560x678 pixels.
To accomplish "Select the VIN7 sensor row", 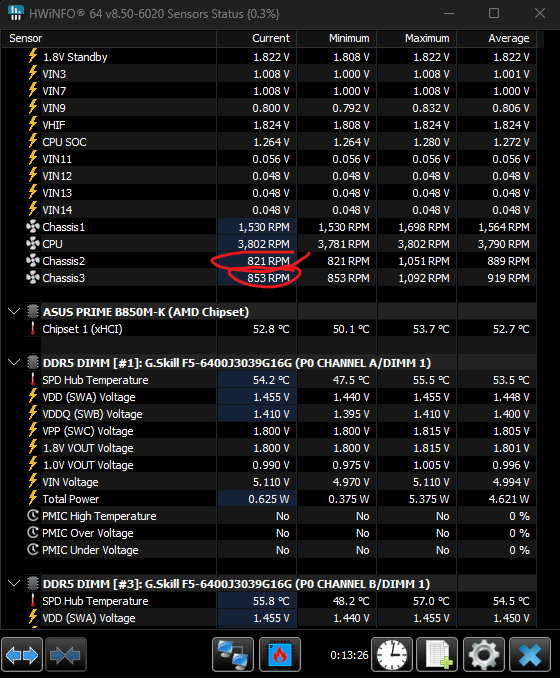I will coord(280,91).
